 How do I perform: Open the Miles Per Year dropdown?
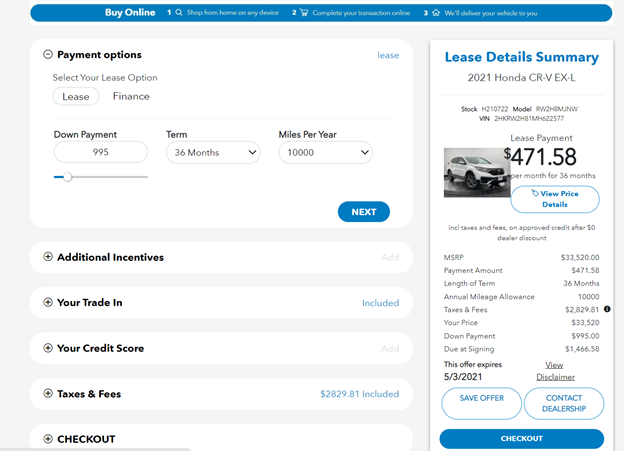[325, 152]
